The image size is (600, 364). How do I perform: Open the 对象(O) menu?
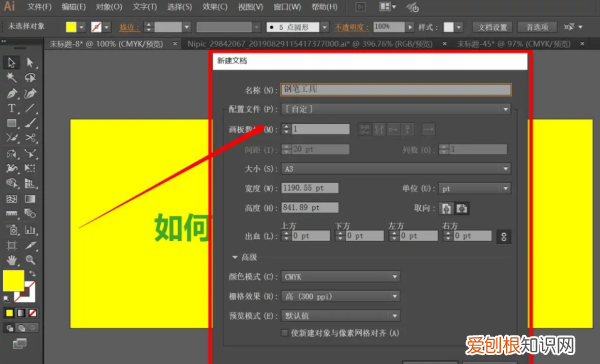tap(109, 7)
